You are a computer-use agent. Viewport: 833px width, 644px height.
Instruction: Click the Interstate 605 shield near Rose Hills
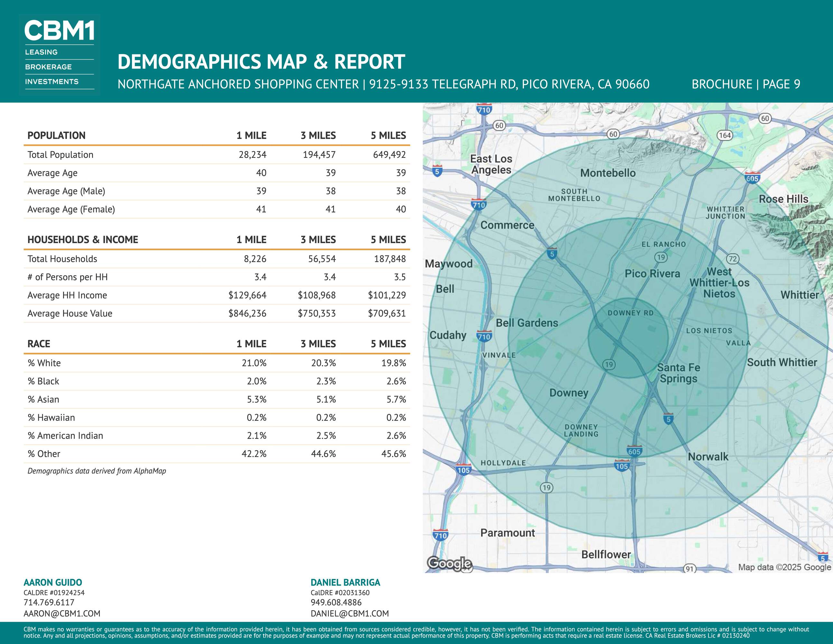(752, 178)
